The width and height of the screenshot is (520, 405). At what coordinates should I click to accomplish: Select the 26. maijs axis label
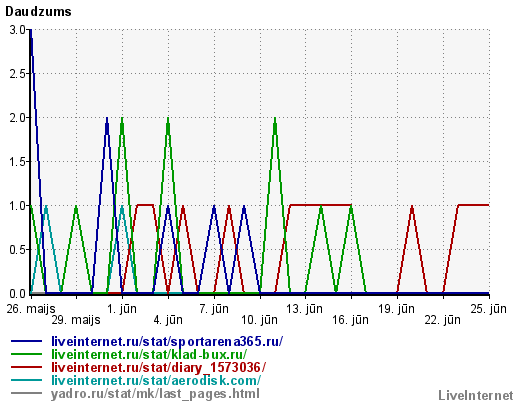[31, 309]
